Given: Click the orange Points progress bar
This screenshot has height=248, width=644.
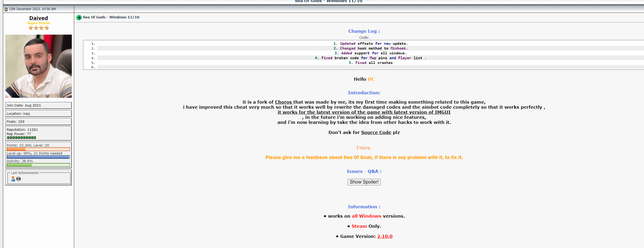Looking at the screenshot, I should click(38, 149).
